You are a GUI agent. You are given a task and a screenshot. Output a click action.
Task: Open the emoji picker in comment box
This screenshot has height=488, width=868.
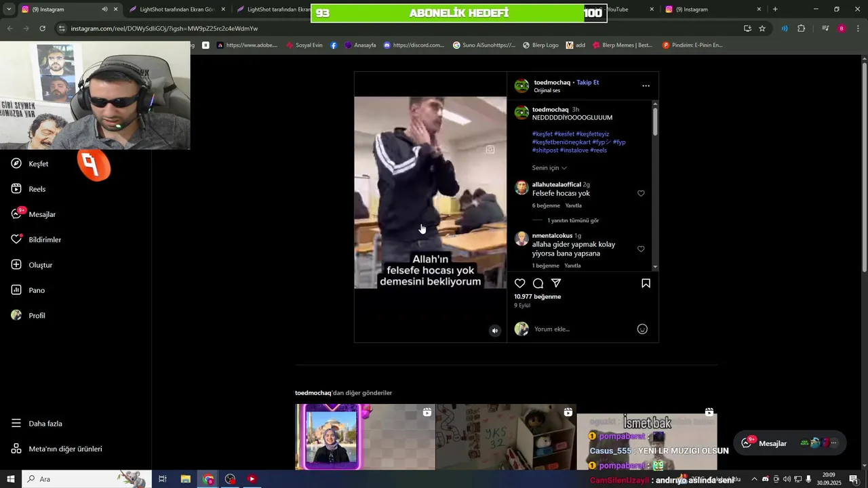coord(642,329)
